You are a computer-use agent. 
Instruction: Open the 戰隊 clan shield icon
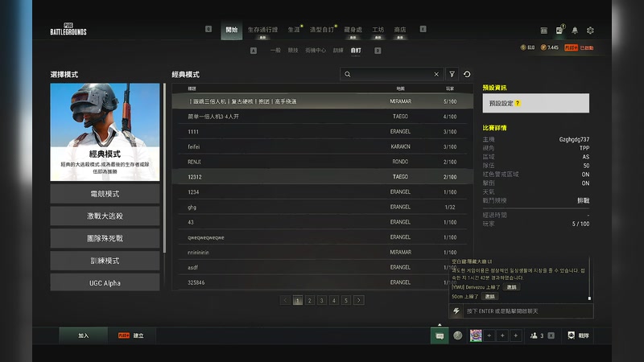pyautogui.click(x=571, y=335)
